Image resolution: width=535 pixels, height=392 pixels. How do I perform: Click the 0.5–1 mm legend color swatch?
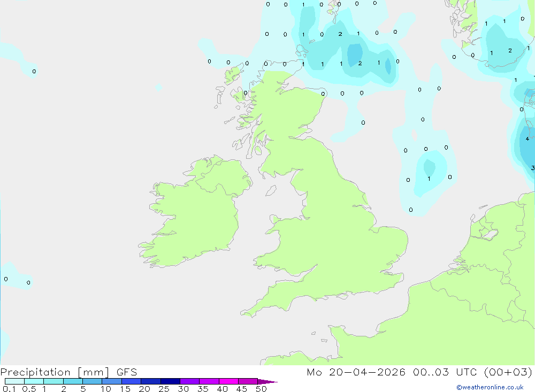(x=34, y=381)
